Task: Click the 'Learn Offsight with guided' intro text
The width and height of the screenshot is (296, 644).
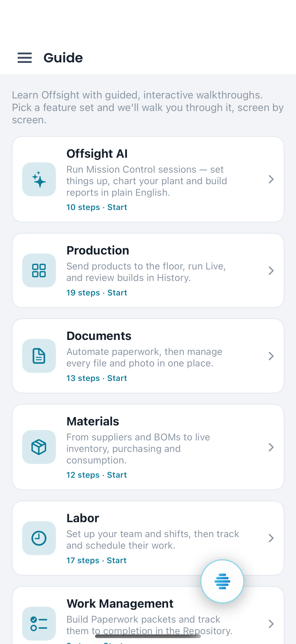Action: (x=148, y=108)
